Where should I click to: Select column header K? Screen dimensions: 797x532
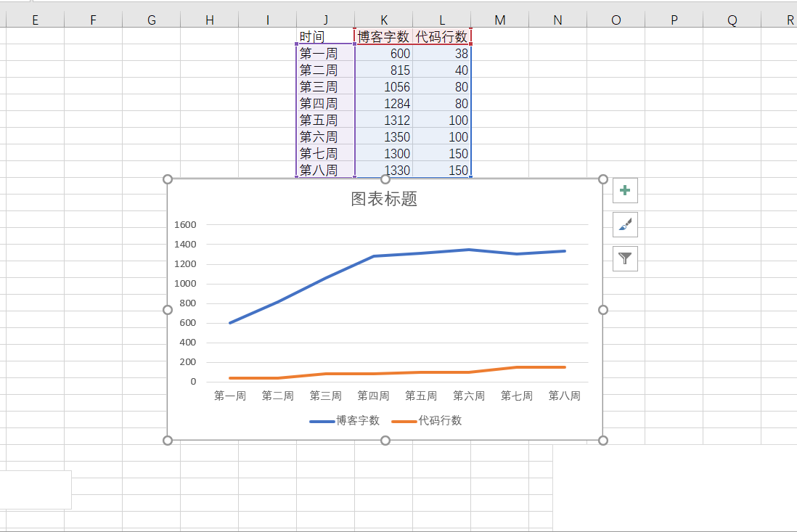click(x=384, y=20)
